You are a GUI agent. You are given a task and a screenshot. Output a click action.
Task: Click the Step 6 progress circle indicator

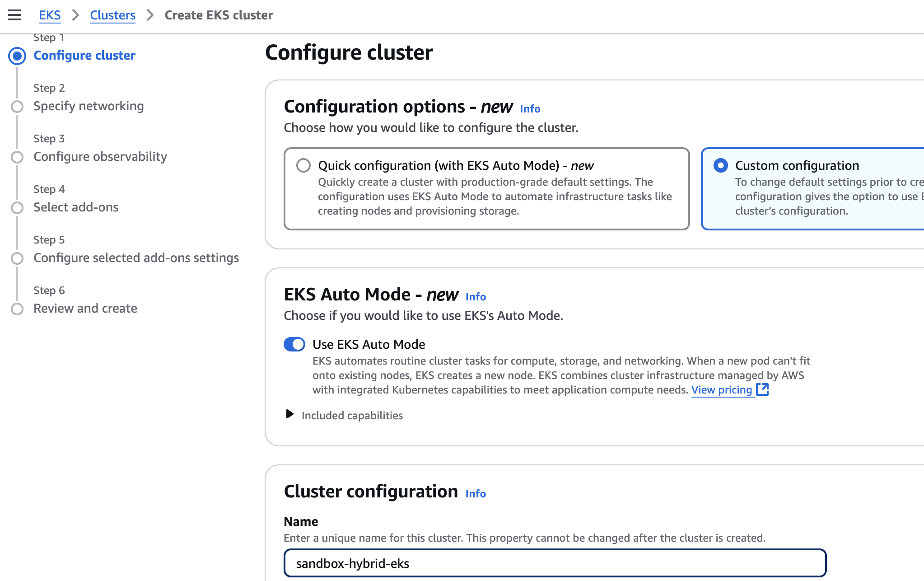[18, 309]
